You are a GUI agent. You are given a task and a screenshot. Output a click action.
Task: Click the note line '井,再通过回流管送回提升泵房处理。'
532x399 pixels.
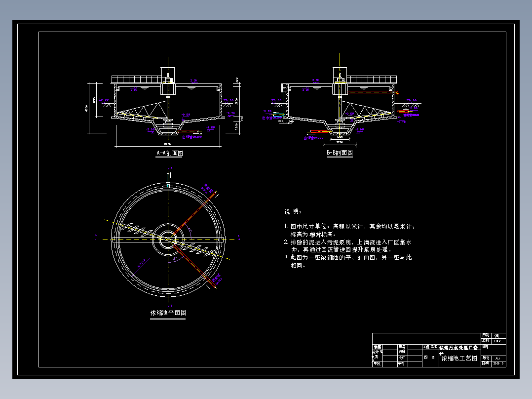click(342, 249)
